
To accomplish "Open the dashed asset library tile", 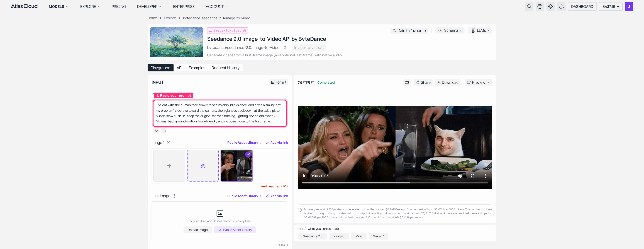I will coord(203,166).
